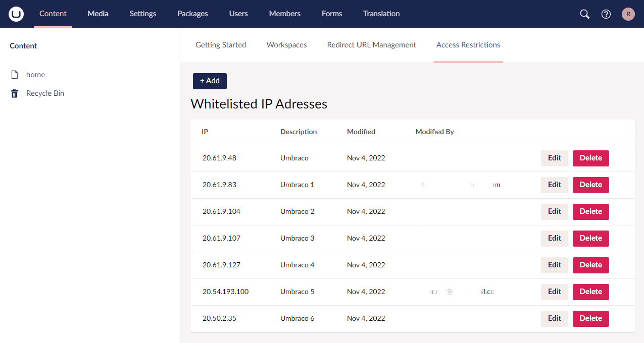Screen dimensions: 644x343
Task: Delete the Umbraco 3 entry
Action: (x=590, y=238)
